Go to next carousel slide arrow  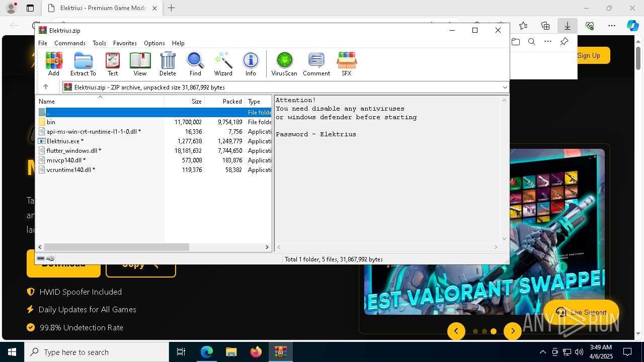tap(513, 331)
